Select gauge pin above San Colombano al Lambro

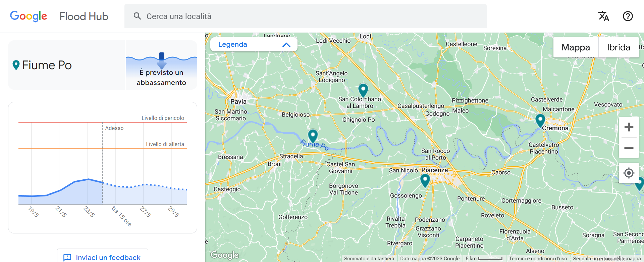coord(363,90)
